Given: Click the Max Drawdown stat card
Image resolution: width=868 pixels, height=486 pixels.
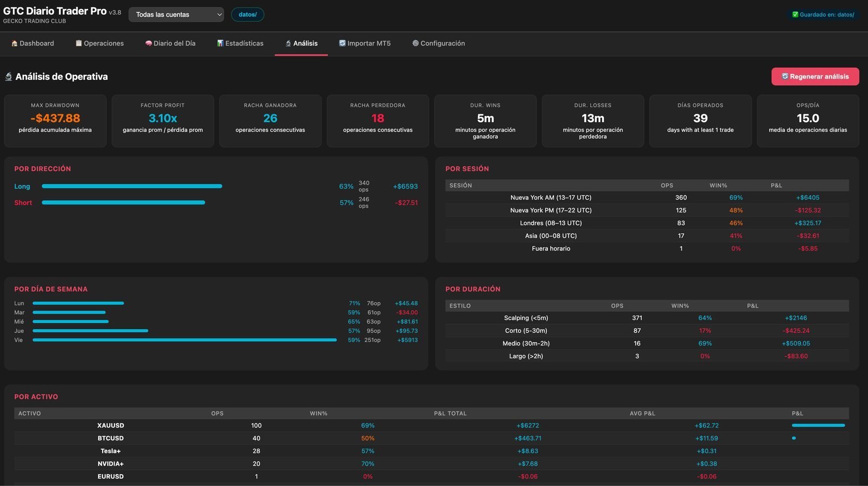Looking at the screenshot, I should click(55, 121).
